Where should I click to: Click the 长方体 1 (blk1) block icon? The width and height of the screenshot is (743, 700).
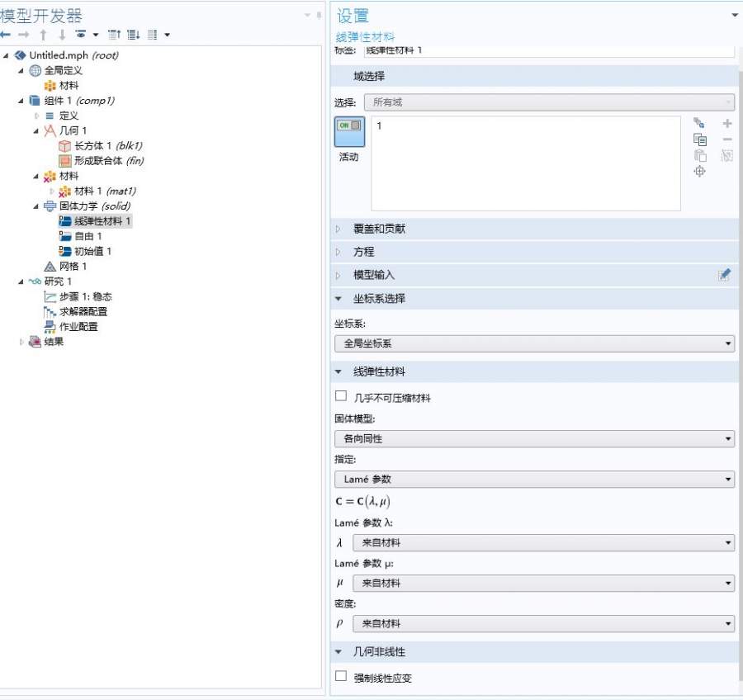[x=64, y=146]
